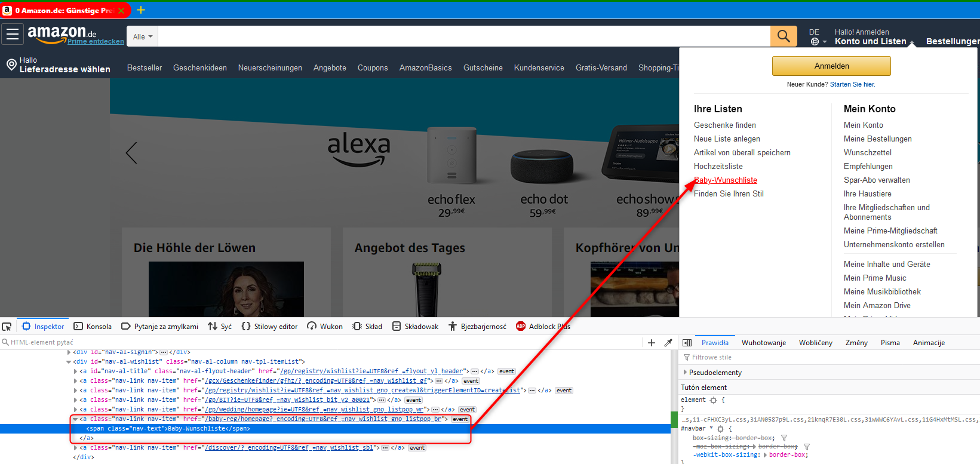Open the Hochzeitsliste link

718,167
